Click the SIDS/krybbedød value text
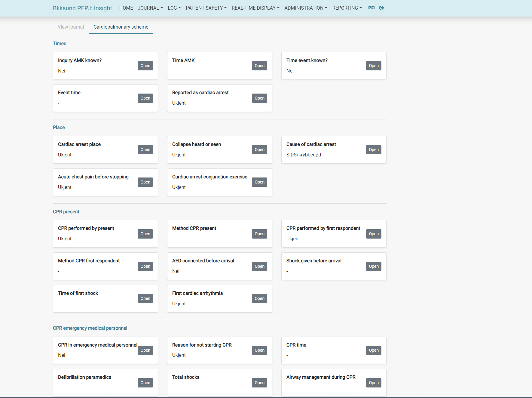 pyautogui.click(x=304, y=155)
